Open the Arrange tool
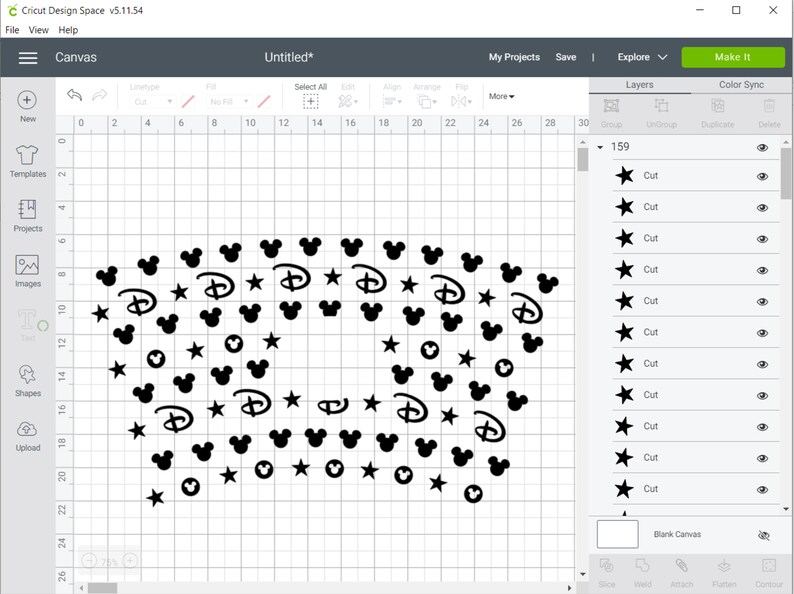 (x=427, y=101)
